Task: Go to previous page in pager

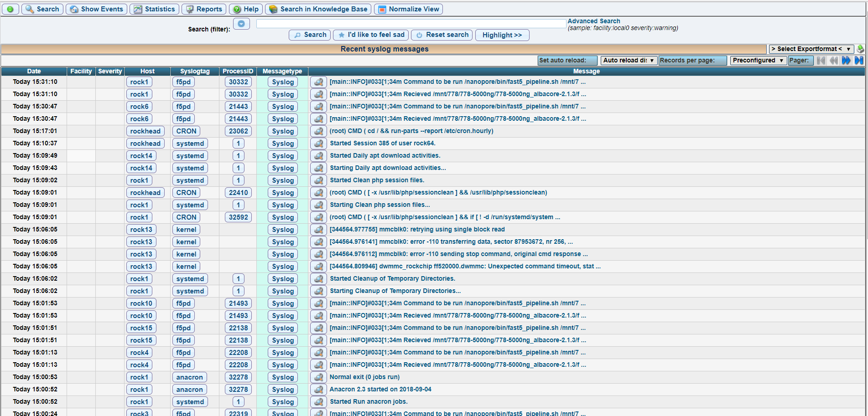Action: (833, 61)
